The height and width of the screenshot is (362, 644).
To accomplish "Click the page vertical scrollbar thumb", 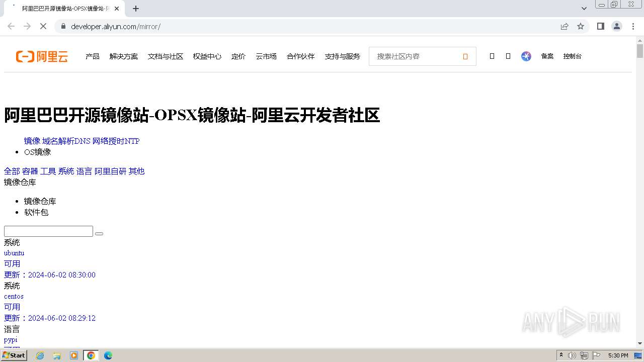I will pyautogui.click(x=640, y=51).
